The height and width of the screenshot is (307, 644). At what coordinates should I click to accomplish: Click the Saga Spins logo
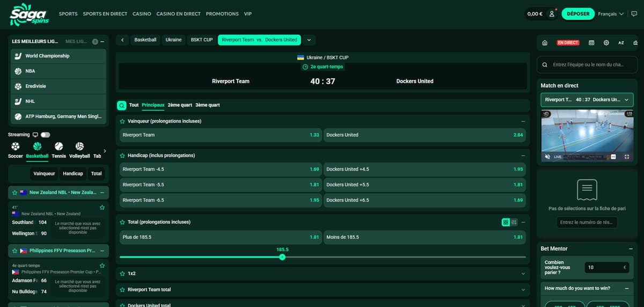[x=30, y=14]
